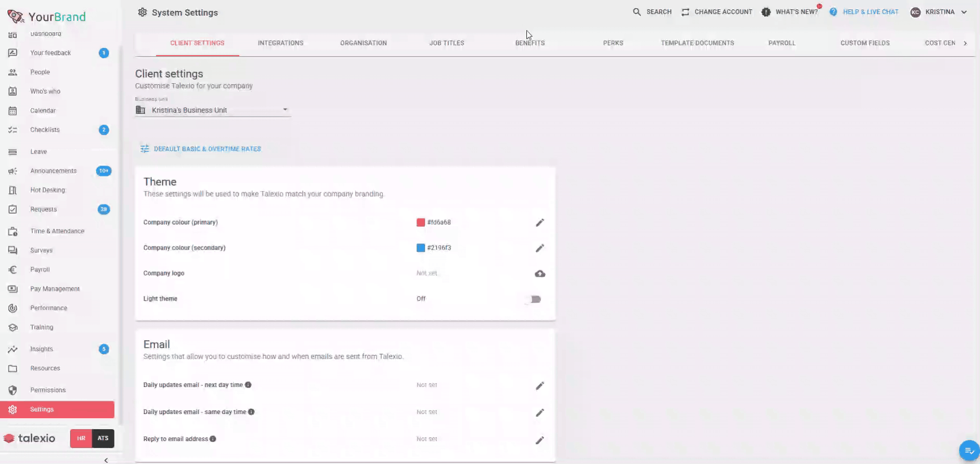Open the People section icon
Viewport: 980px width, 464px height.
pyautogui.click(x=13, y=72)
